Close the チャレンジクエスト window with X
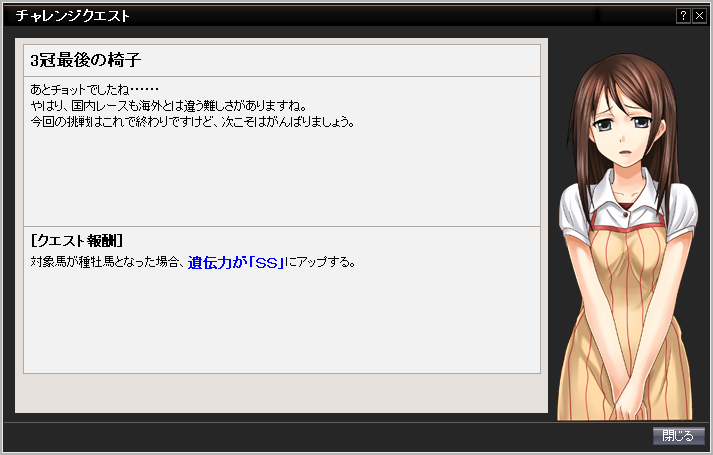Screen dimensions: 713x455 tap(699, 16)
